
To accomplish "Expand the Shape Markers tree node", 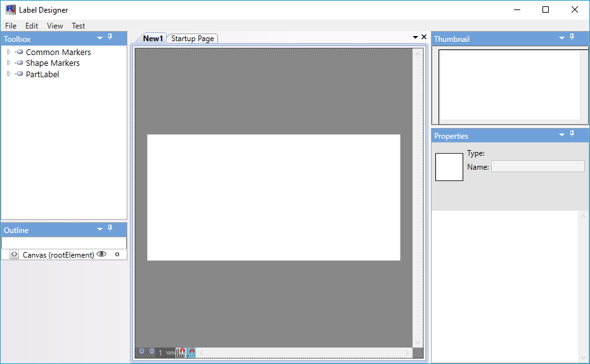I will tap(9, 63).
